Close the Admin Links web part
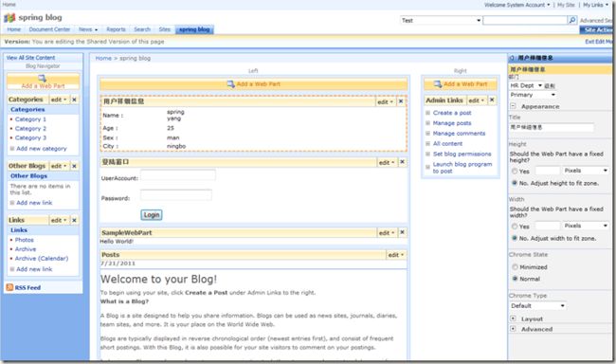Screen dimensions: 616x364 click(492, 100)
